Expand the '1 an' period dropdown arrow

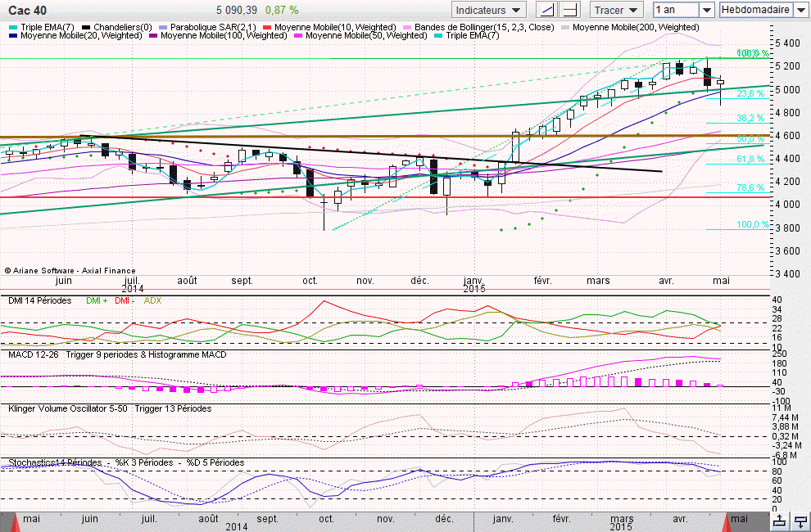coord(707,10)
